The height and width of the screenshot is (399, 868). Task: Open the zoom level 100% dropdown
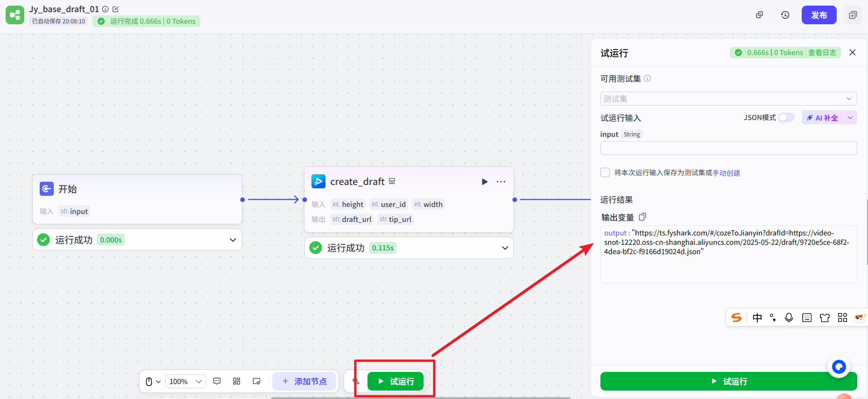[x=185, y=381]
